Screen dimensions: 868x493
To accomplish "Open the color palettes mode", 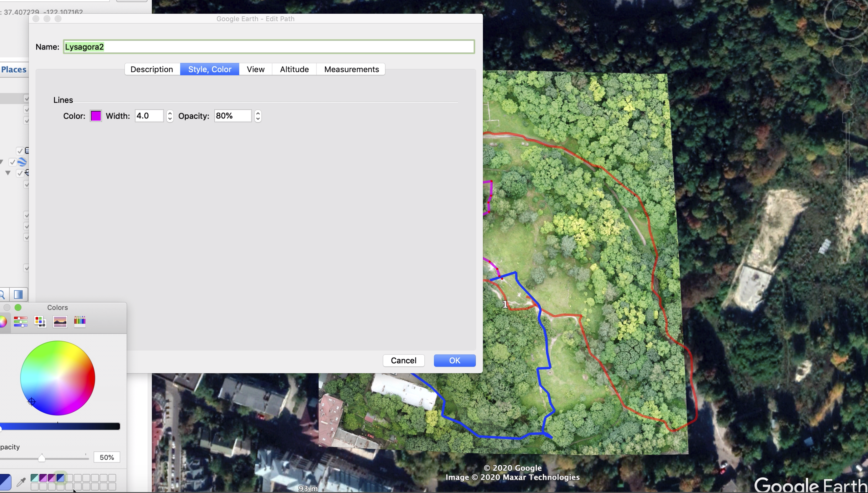I will [x=40, y=321].
